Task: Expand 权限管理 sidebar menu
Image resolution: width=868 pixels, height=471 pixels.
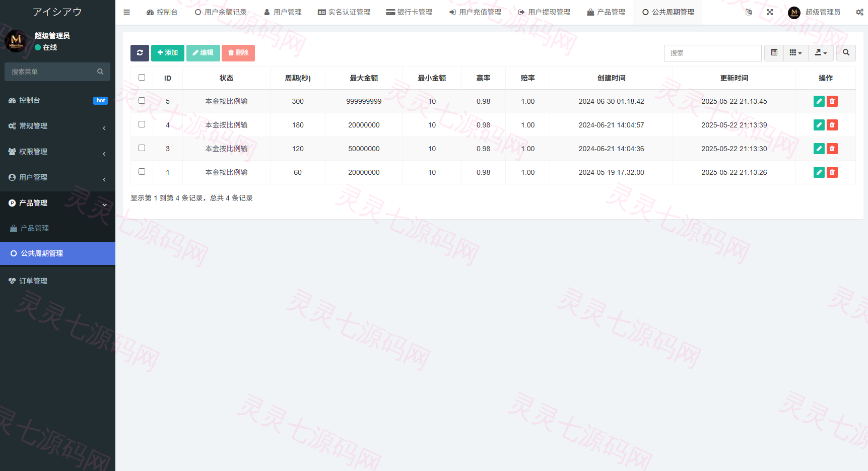Action: click(57, 152)
